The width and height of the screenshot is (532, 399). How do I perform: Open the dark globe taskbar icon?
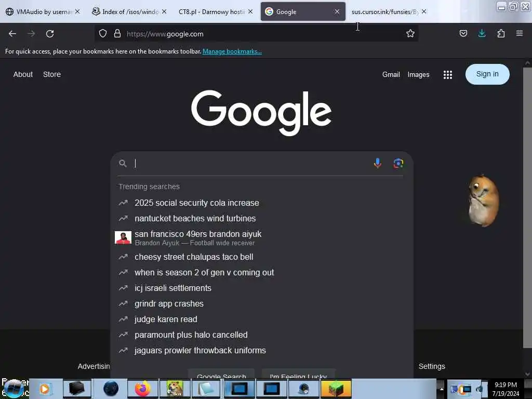click(111, 389)
